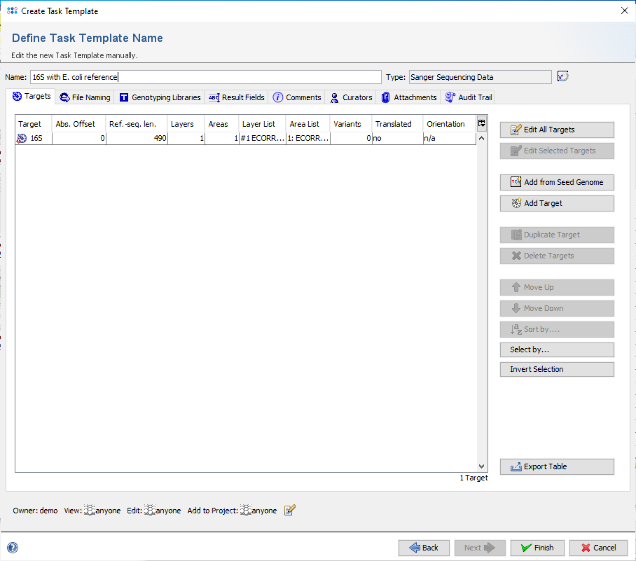Click table scrollbar up arrow

pyautogui.click(x=481, y=138)
